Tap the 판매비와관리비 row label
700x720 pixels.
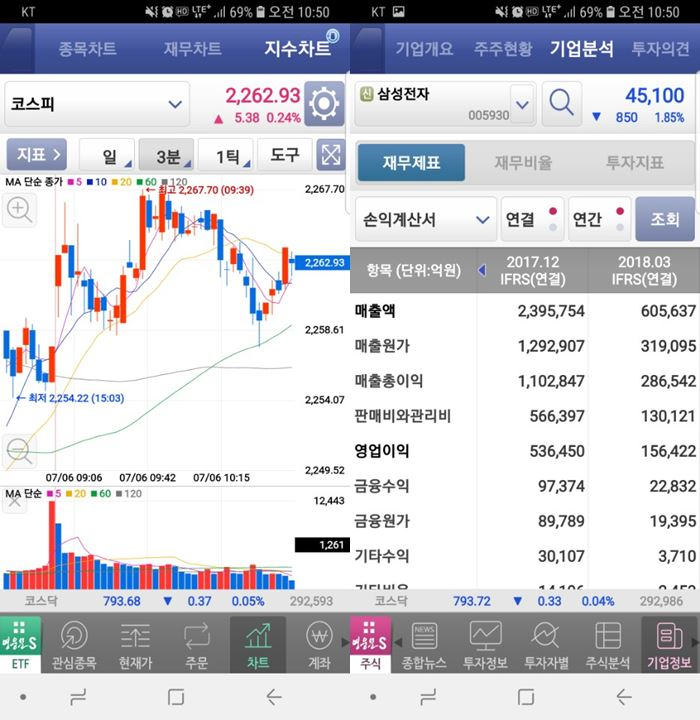coord(402,416)
